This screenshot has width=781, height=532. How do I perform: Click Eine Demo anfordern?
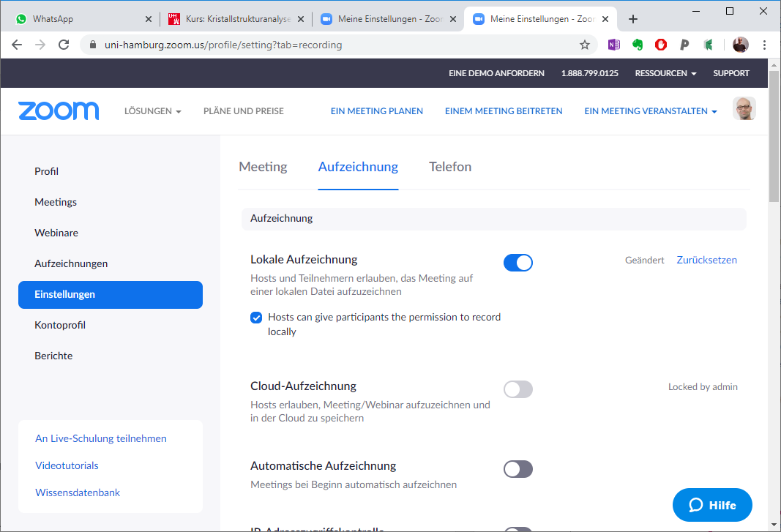pos(496,73)
